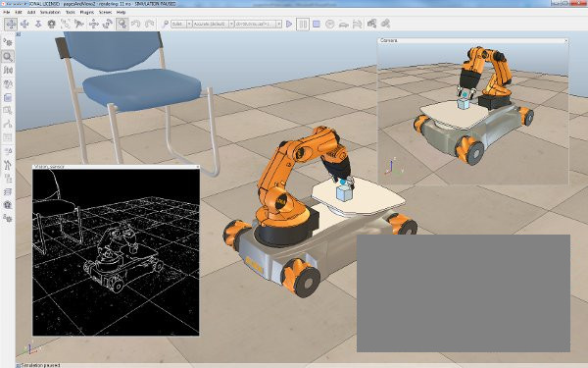
Task: Open simulation settings in left sidebar
Action: click(8, 42)
